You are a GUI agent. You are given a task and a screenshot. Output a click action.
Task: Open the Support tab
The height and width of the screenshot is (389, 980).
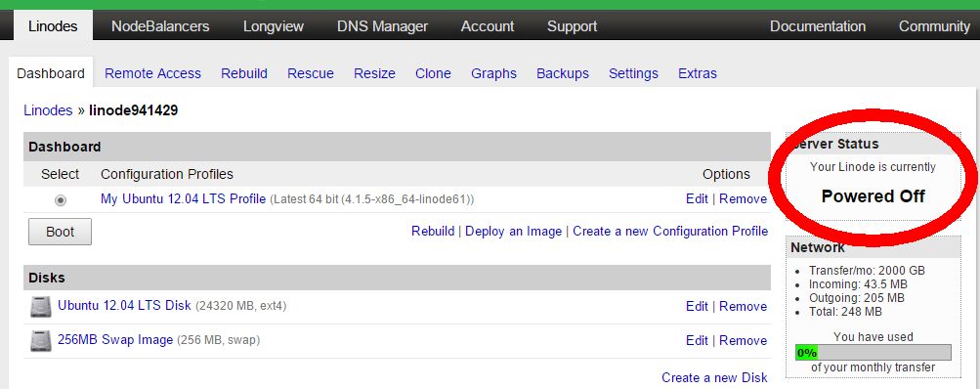pyautogui.click(x=572, y=26)
